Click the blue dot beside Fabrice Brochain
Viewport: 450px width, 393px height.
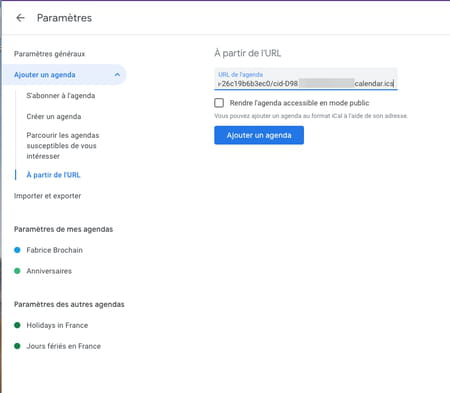tap(17, 250)
